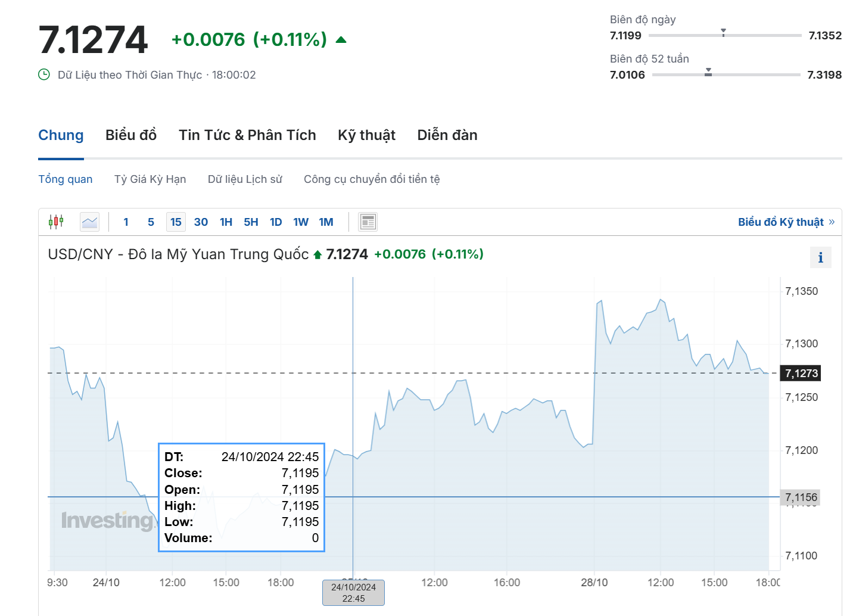This screenshot has height=616, width=853.
Task: Open Dữ liệu Lịch sử sub-page
Action: click(245, 179)
